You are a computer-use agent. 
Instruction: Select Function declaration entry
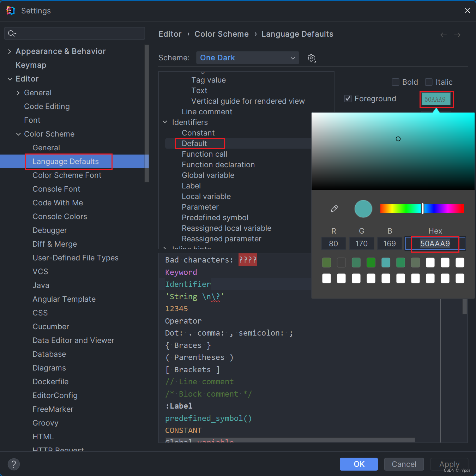coord(218,165)
